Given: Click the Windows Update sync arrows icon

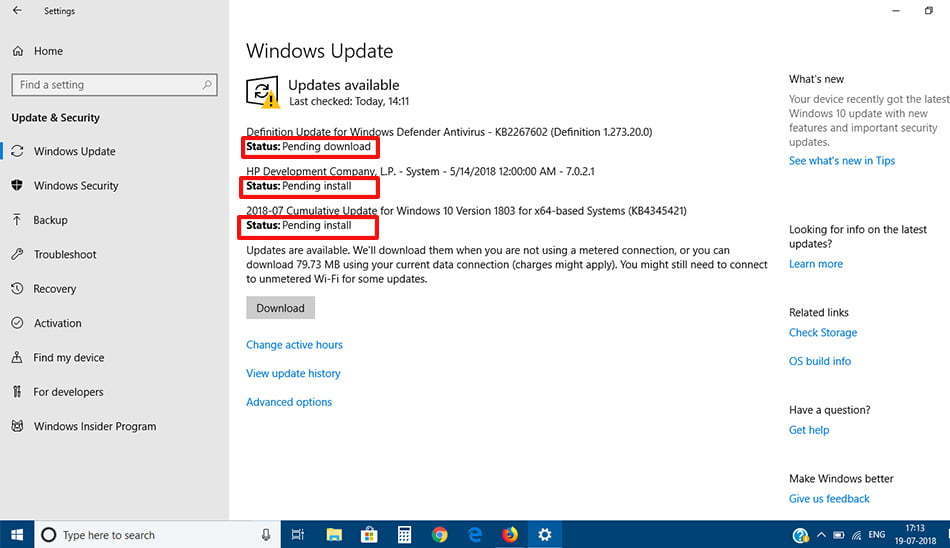Looking at the screenshot, I should [x=18, y=151].
